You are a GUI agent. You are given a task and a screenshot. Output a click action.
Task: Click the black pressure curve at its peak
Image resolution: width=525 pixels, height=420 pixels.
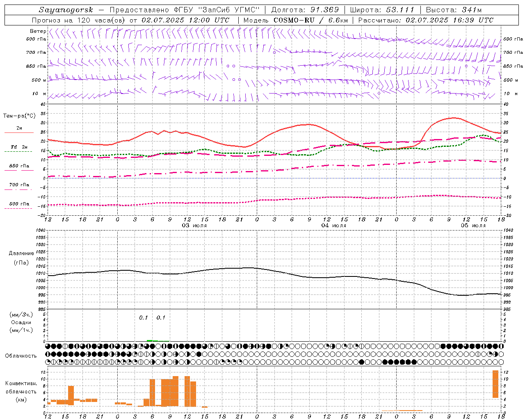(x=248, y=268)
